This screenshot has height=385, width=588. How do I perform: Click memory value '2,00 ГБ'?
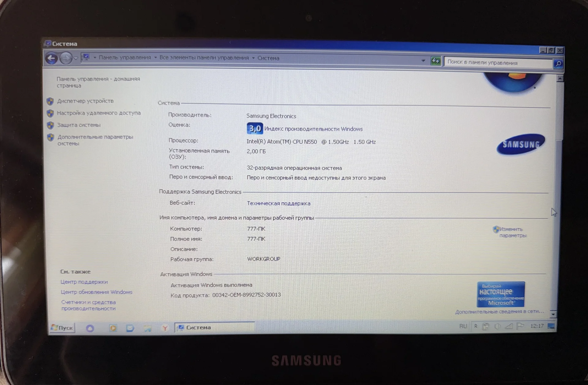pos(256,151)
